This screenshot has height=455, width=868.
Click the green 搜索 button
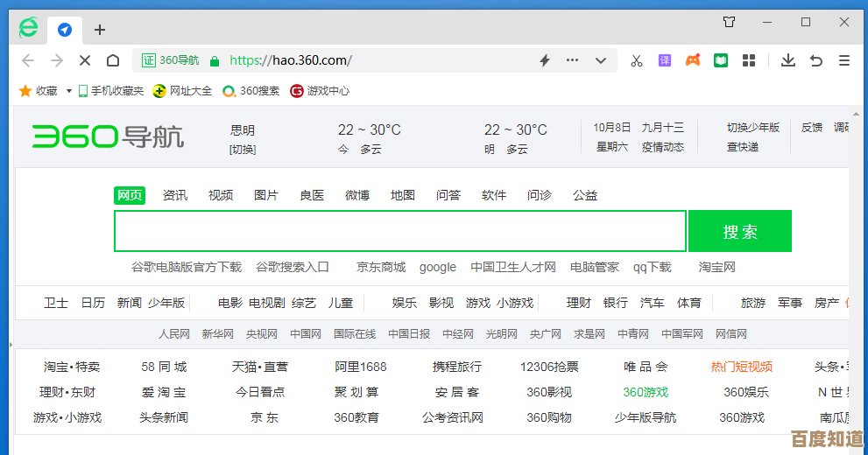point(740,232)
